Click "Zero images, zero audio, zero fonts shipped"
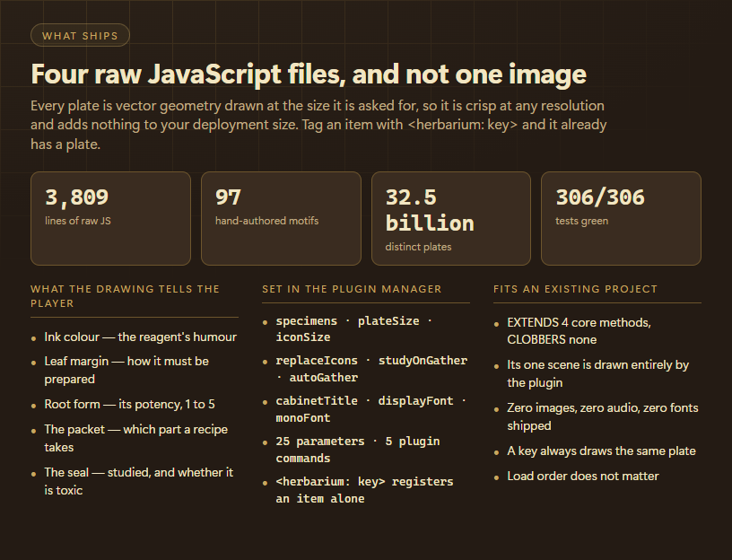This screenshot has height=560, width=732. tap(603, 416)
